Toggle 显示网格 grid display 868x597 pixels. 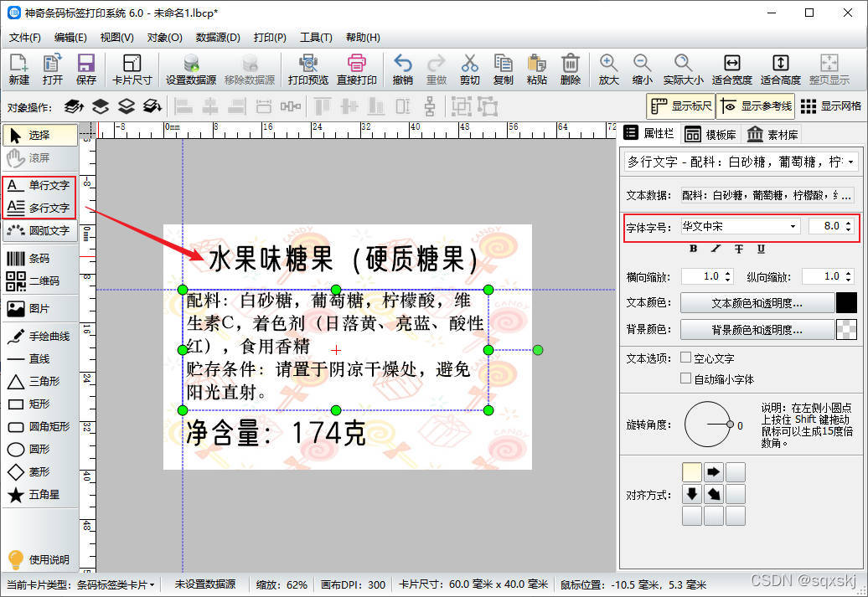click(831, 106)
